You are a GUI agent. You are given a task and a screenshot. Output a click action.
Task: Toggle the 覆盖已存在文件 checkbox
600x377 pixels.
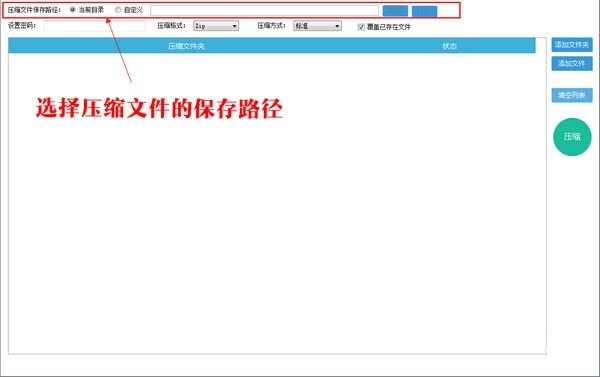coord(361,27)
